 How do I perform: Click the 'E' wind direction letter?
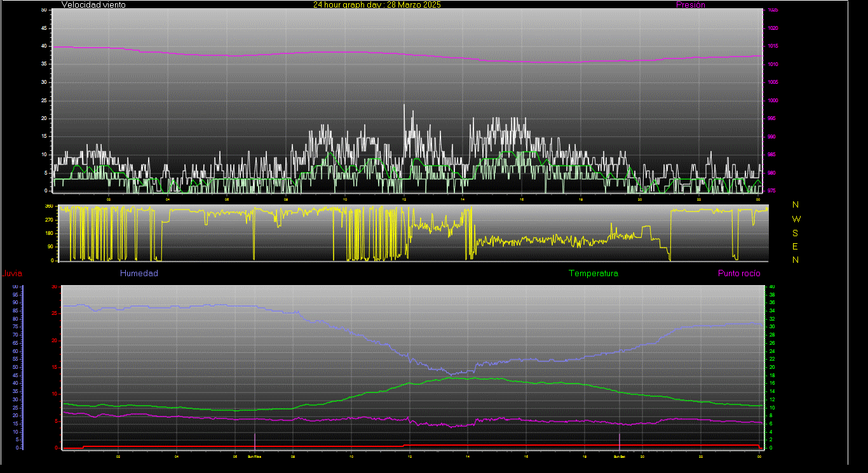coord(796,246)
